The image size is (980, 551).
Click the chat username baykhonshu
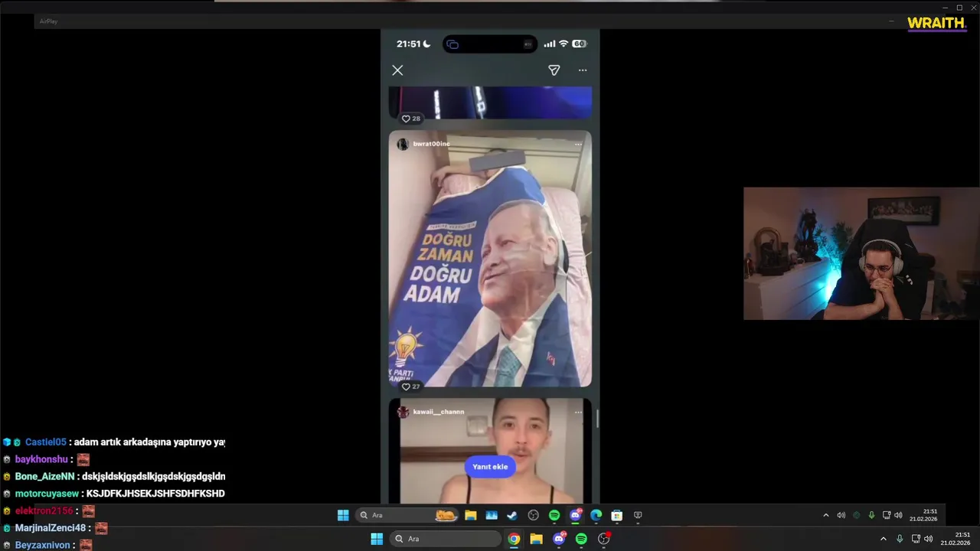pos(41,459)
